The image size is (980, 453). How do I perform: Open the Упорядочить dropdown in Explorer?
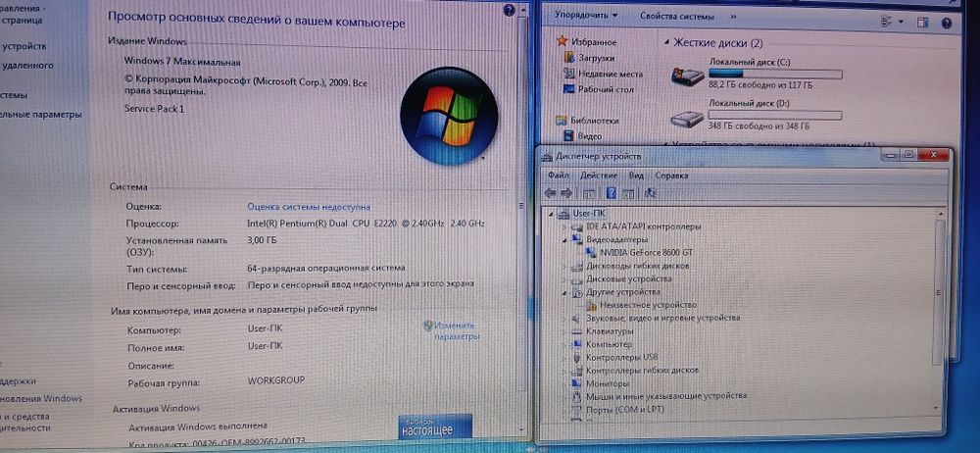[586, 16]
